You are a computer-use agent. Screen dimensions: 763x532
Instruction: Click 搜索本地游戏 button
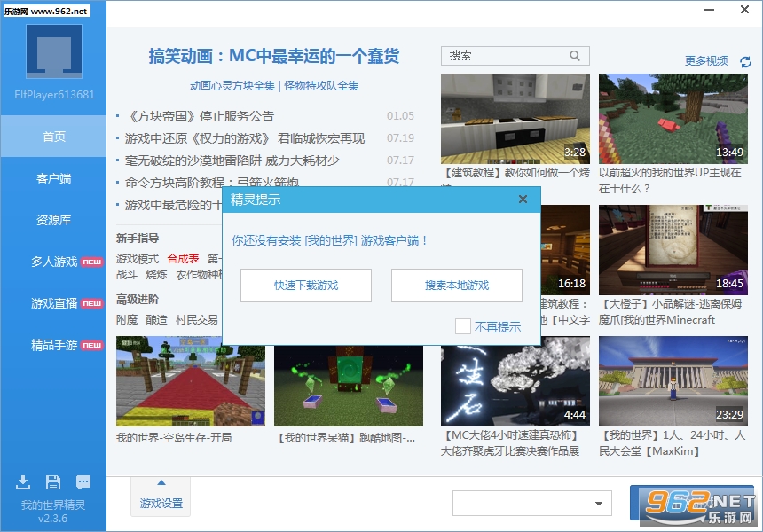pos(457,286)
